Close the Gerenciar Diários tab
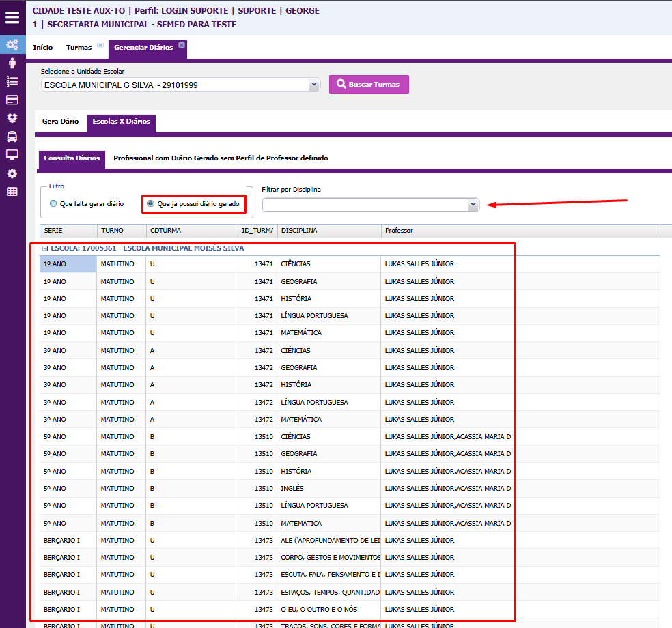Screen dimensions: 672x628 coord(181,45)
